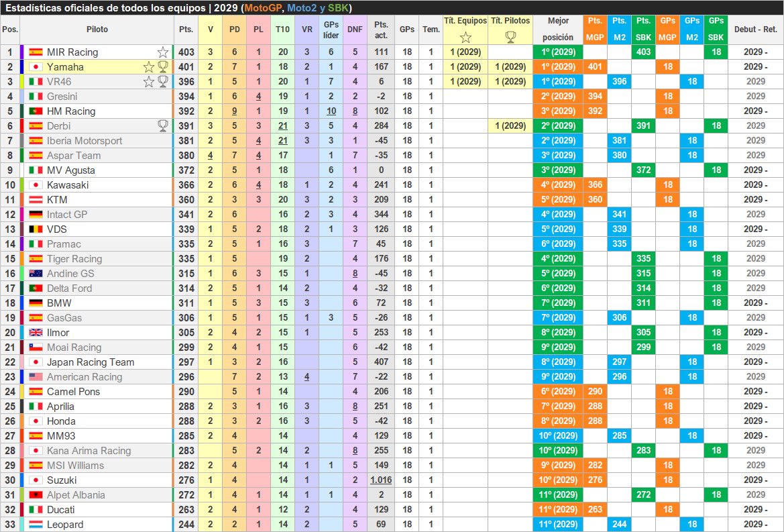Click the trophy icon next to Yamaha

162,66
